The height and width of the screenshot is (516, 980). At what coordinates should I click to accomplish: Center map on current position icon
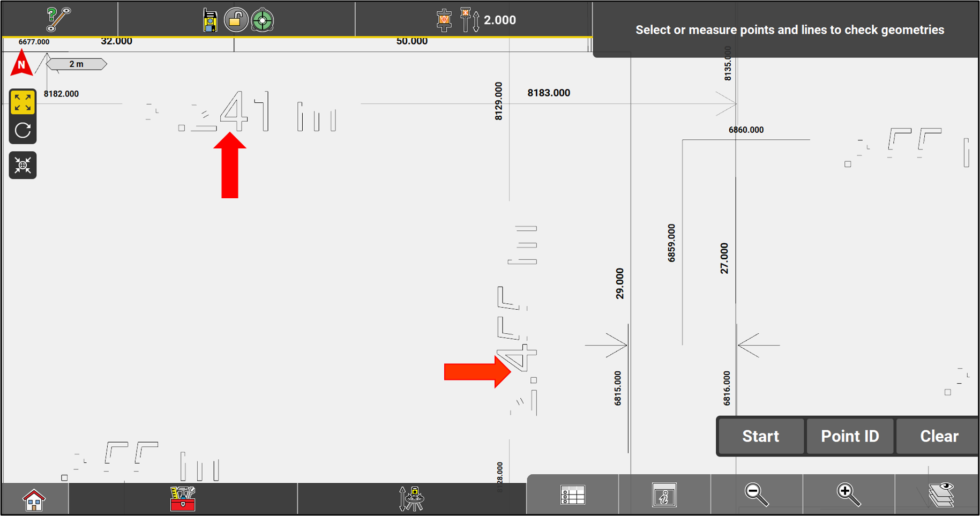(x=23, y=165)
